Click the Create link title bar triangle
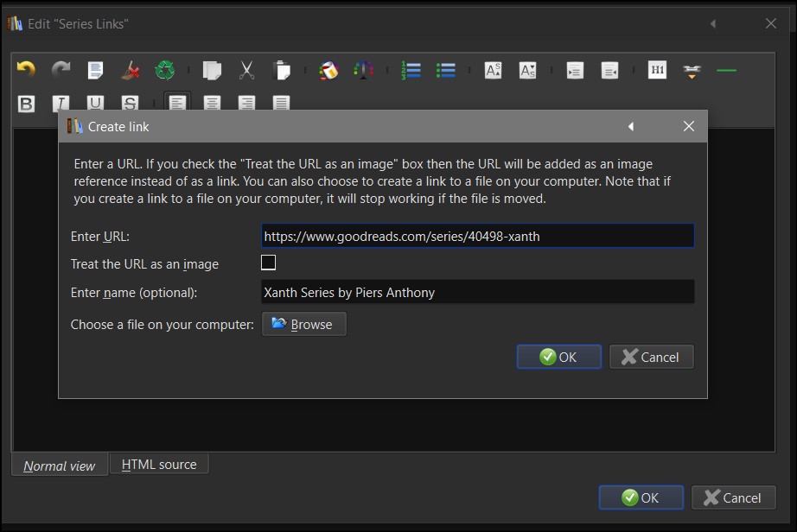797x532 pixels. click(x=631, y=126)
